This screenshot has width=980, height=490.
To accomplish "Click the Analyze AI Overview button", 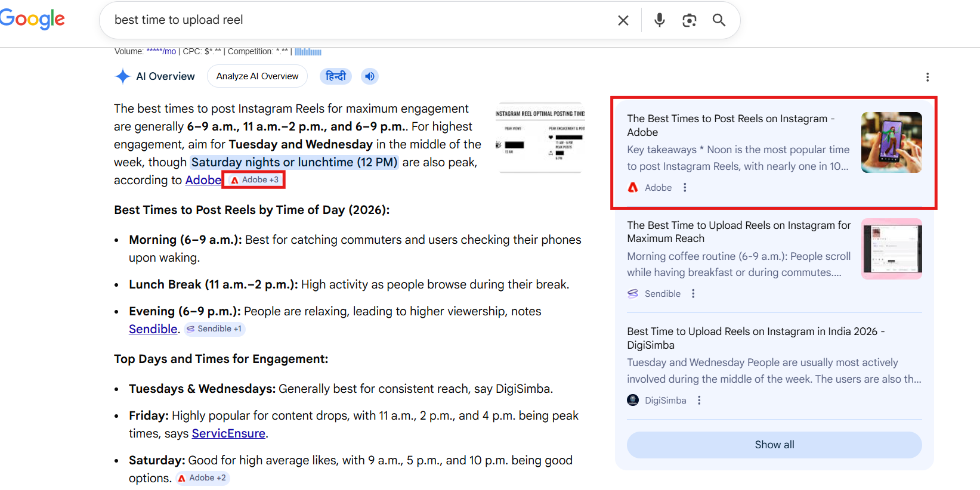I will 257,76.
